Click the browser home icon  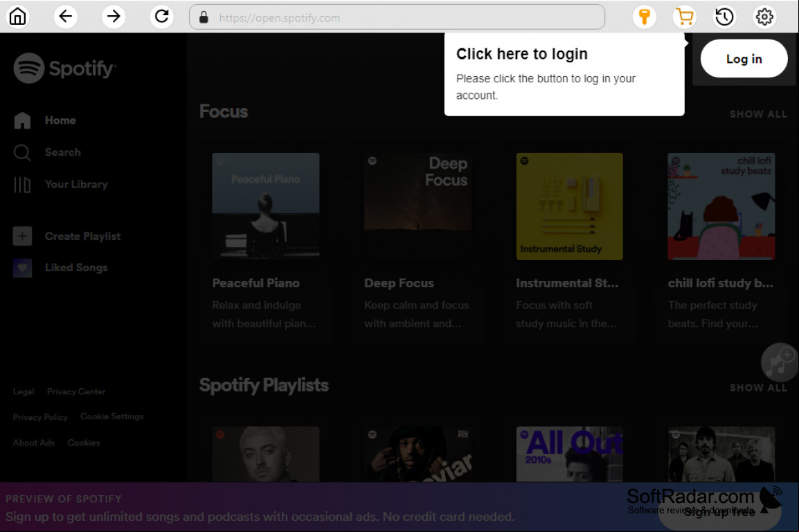(x=18, y=17)
